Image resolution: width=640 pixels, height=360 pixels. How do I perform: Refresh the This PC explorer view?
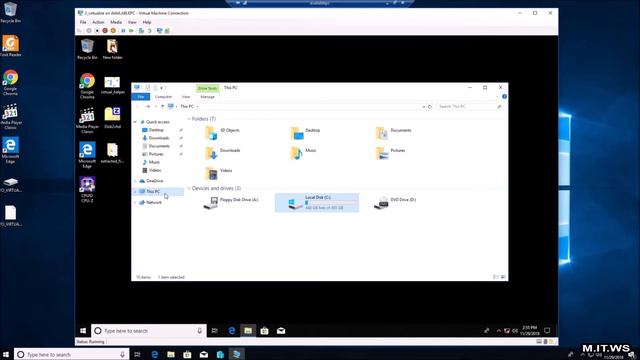430,107
